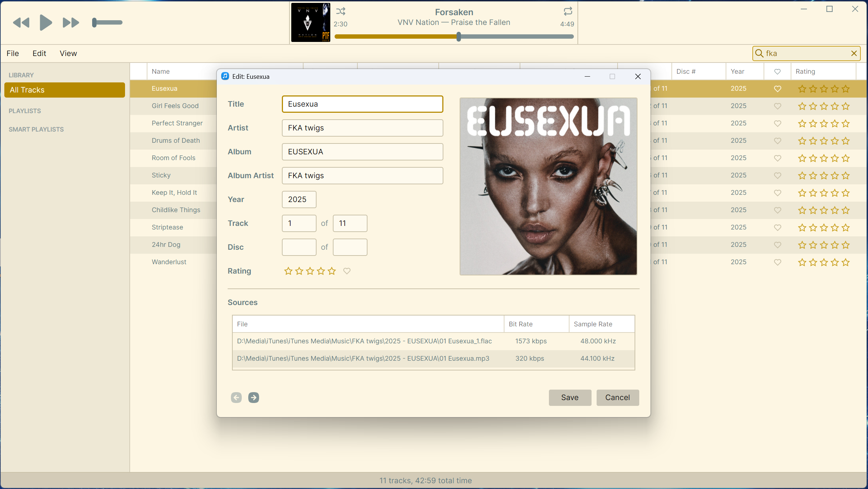Skip to next track with fast-forward
This screenshot has width=868, height=489.
coord(71,23)
